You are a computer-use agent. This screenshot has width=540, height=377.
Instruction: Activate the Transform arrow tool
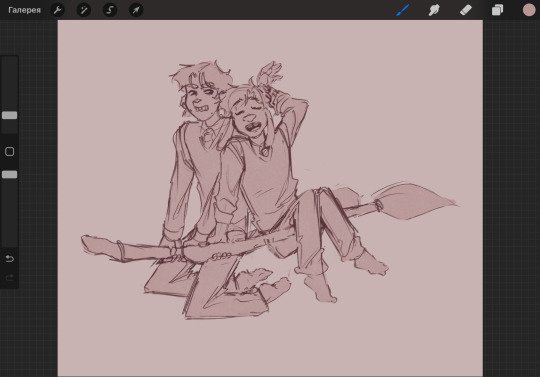point(136,10)
